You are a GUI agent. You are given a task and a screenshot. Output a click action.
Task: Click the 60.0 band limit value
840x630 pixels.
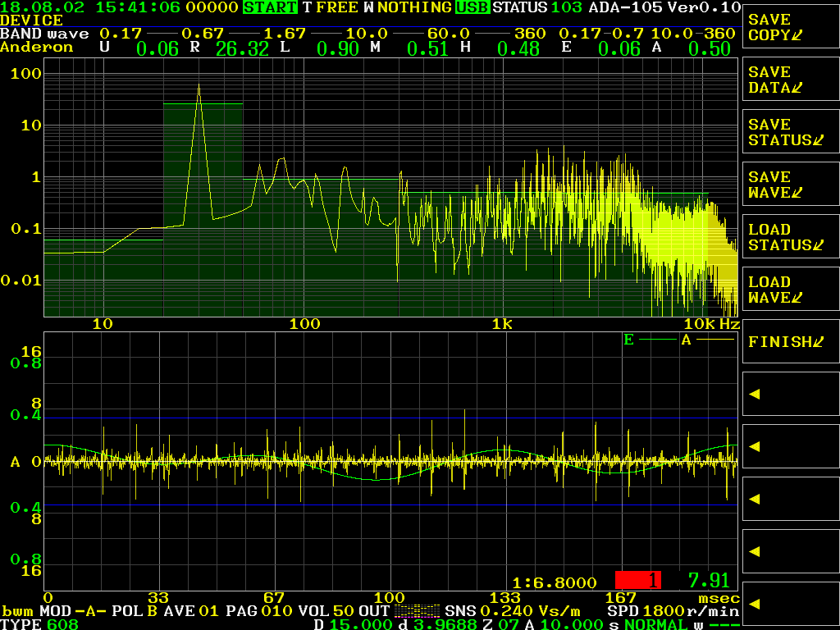tap(449, 34)
